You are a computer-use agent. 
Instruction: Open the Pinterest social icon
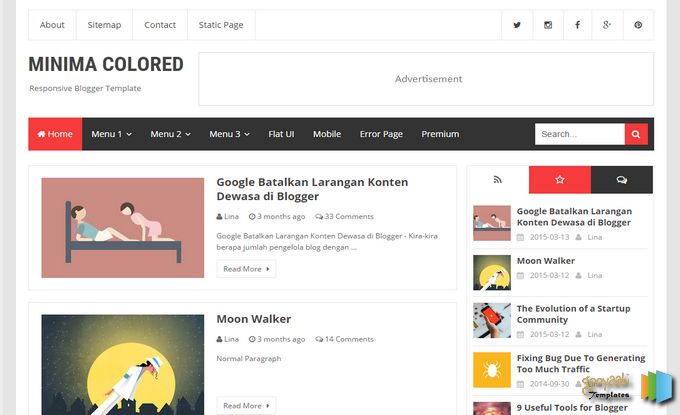click(x=638, y=25)
